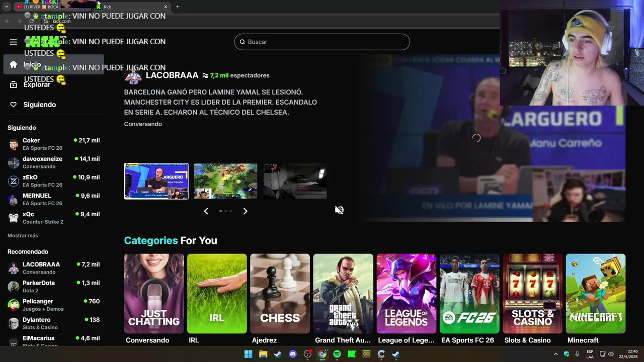
Task: Open the browser tab search dropdown
Action: tap(7, 7)
